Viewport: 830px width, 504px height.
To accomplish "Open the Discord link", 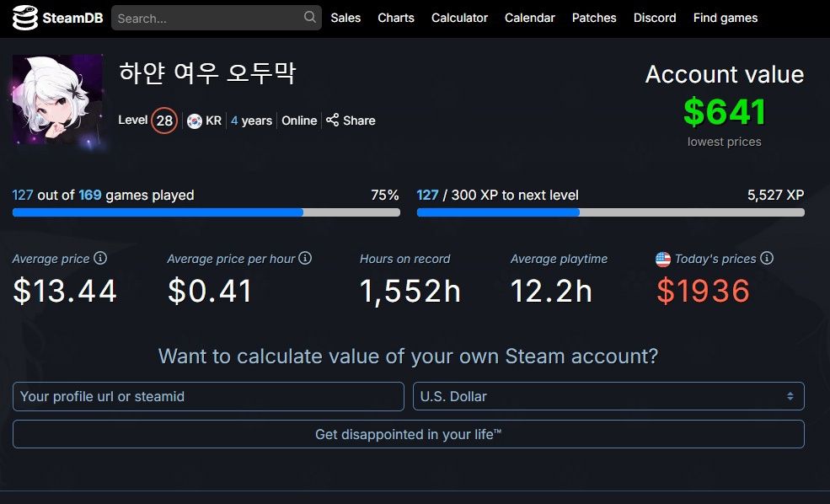I will [x=655, y=18].
